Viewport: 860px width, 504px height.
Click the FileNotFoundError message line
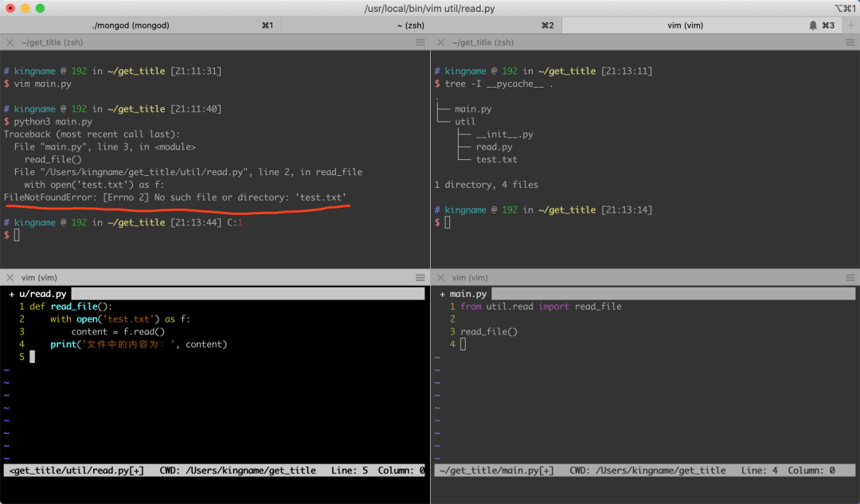175,197
